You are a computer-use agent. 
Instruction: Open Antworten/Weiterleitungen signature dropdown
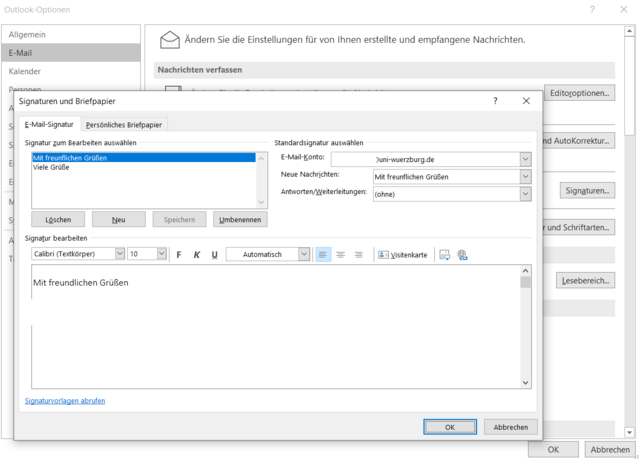point(525,194)
